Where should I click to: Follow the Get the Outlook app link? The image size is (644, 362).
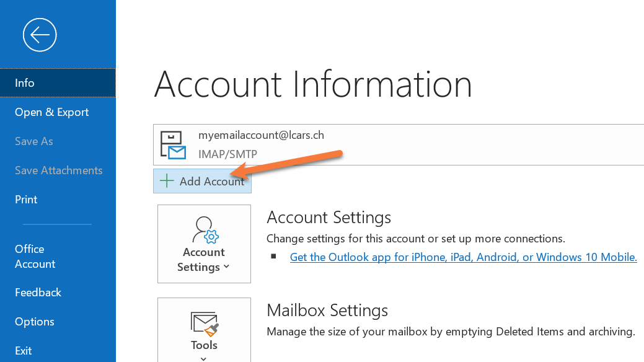pos(463,257)
